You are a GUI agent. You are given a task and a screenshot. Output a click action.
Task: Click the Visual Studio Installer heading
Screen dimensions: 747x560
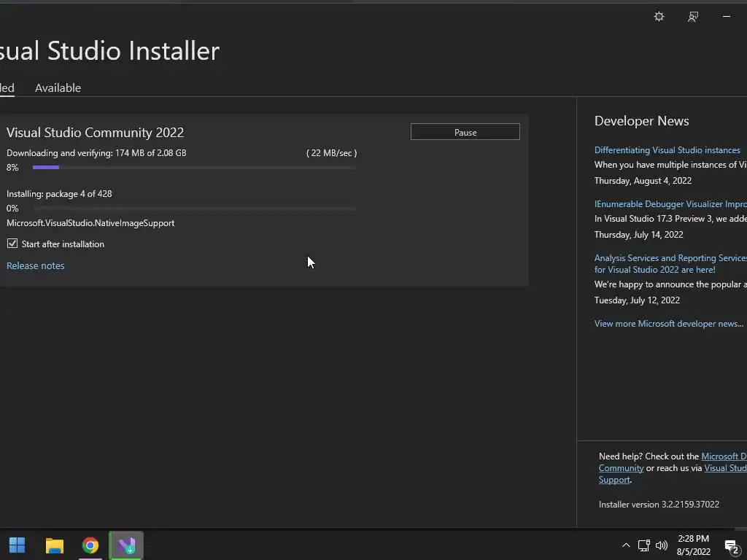[x=109, y=51]
